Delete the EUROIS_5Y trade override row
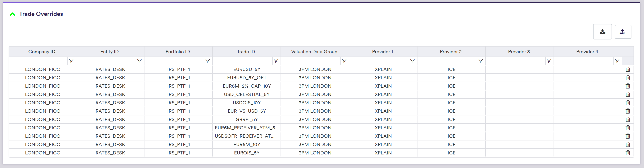Screen dimensions: 644x168 [x=627, y=153]
